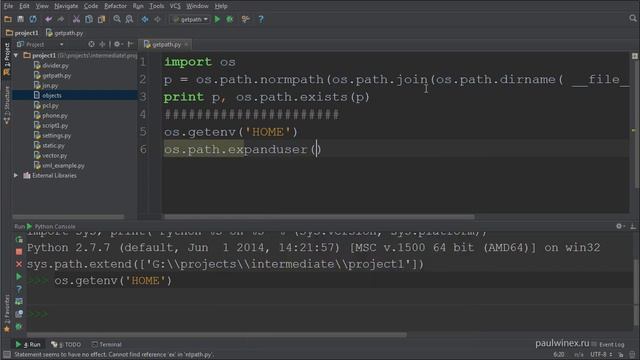Viewport: 640px width, 360px height.
Task: Hide the Project panel with hide icon
Action: (131, 44)
